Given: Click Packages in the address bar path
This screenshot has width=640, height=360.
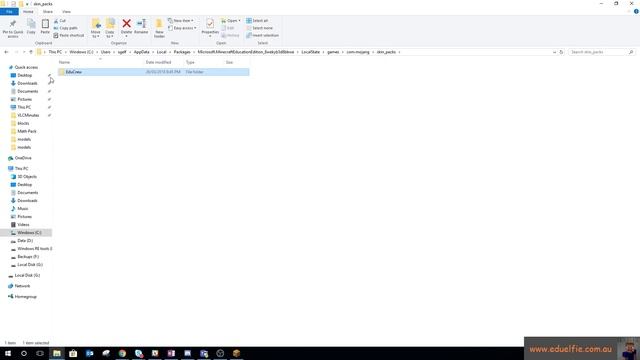Looking at the screenshot, I should (182, 52).
